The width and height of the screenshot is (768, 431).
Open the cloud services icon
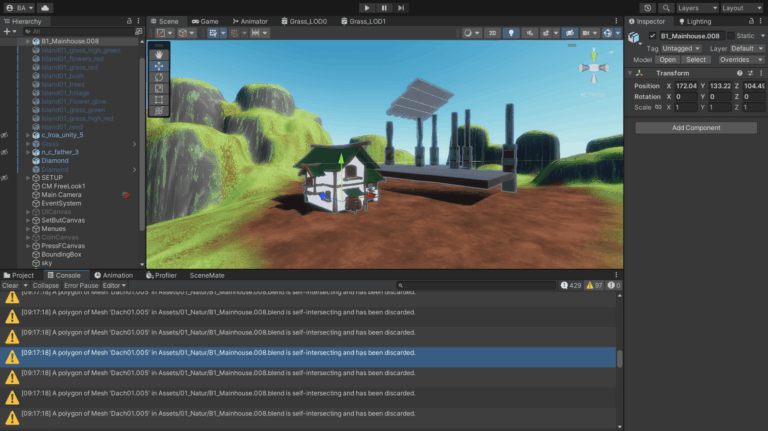[46, 7]
